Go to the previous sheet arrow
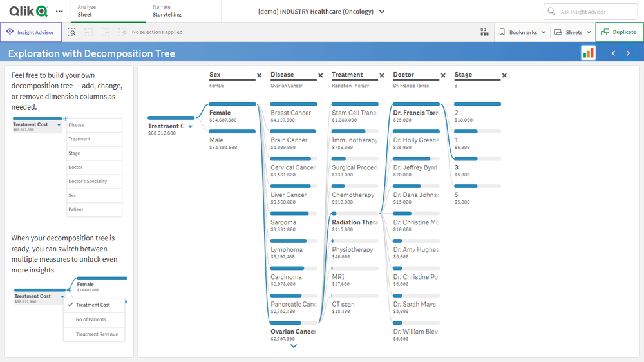Viewport: 644px width, 362px height. pyautogui.click(x=613, y=53)
